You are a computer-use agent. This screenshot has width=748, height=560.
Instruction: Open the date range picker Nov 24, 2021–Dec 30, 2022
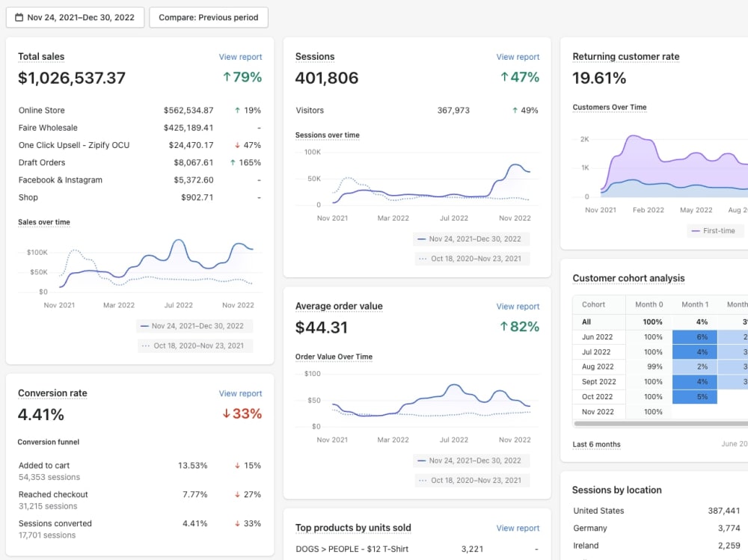(x=75, y=17)
